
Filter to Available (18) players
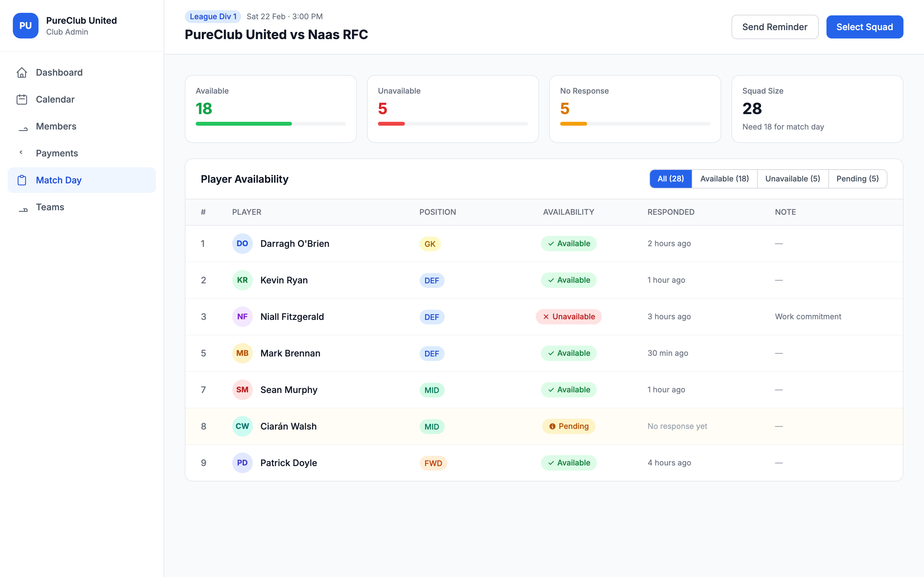(724, 179)
